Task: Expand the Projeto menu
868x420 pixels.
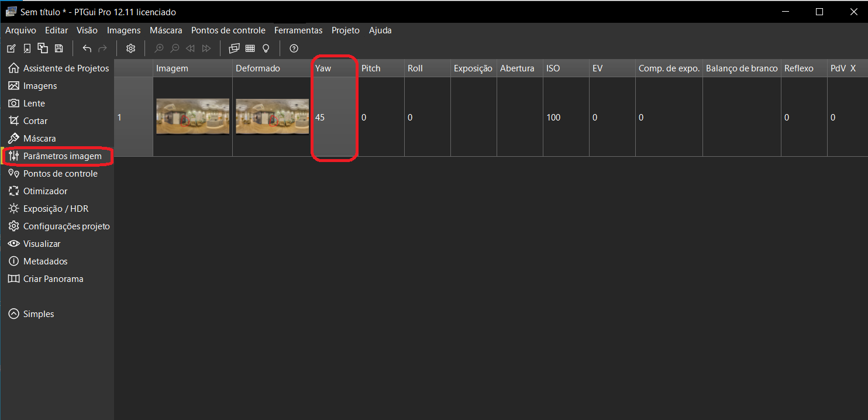Action: pos(345,30)
